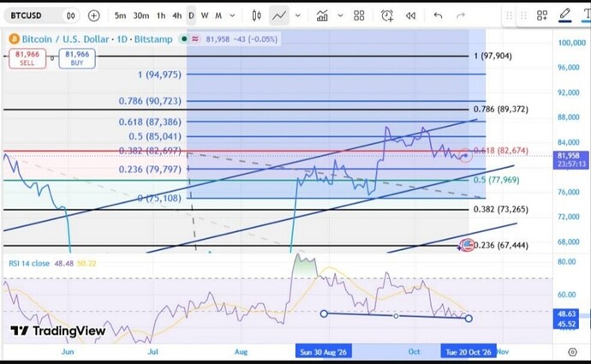
Task: Click the 81,966 SELL button
Action: coord(27,58)
